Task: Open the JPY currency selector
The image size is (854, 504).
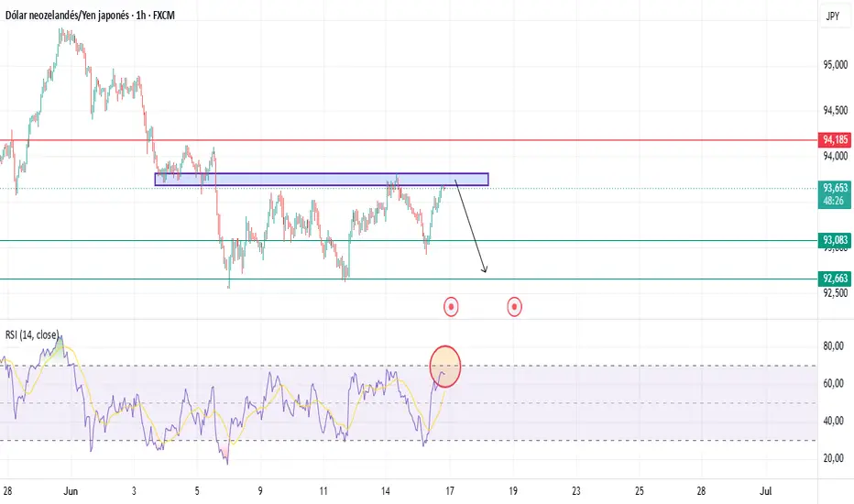Action: (833, 16)
